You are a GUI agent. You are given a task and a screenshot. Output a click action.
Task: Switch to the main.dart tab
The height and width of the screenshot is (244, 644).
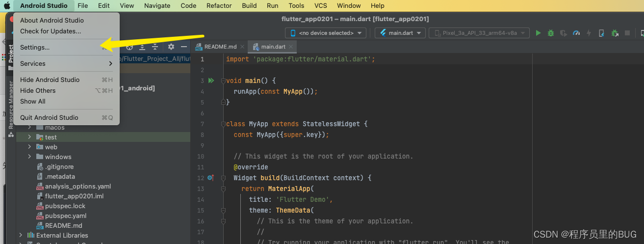[273, 47]
